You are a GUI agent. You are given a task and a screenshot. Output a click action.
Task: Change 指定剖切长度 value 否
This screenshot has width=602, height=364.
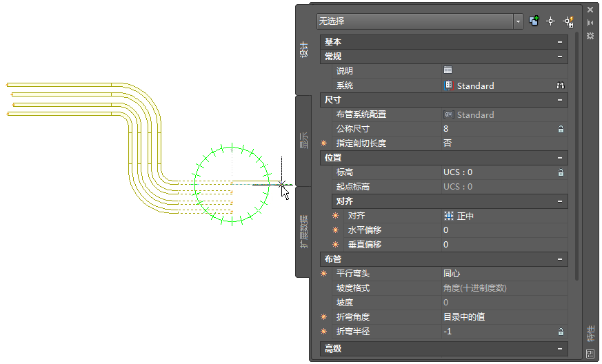tap(505, 143)
